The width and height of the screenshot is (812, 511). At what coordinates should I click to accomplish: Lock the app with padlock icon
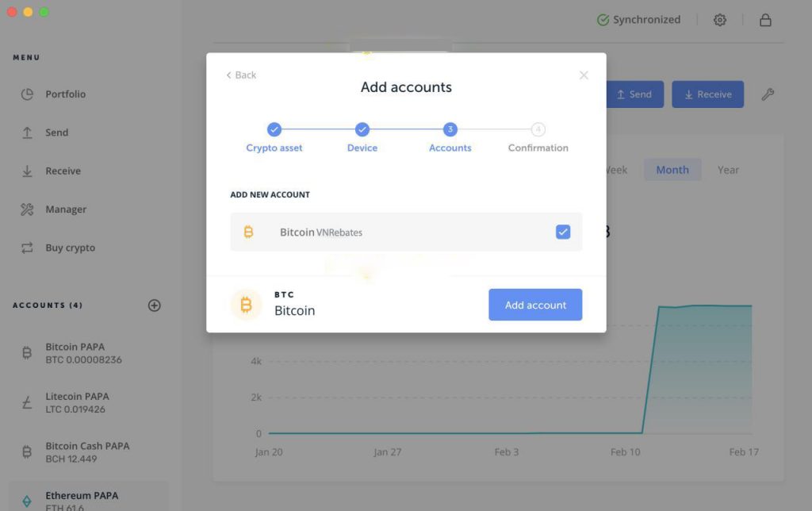click(x=765, y=20)
